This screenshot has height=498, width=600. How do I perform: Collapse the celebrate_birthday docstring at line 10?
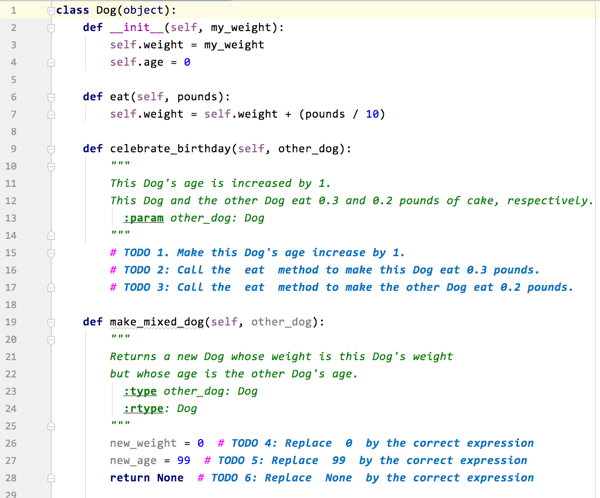pos(52,166)
